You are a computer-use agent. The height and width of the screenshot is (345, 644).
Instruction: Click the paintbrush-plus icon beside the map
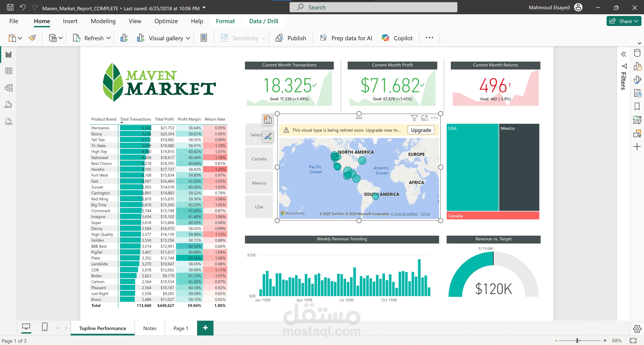pyautogui.click(x=267, y=136)
